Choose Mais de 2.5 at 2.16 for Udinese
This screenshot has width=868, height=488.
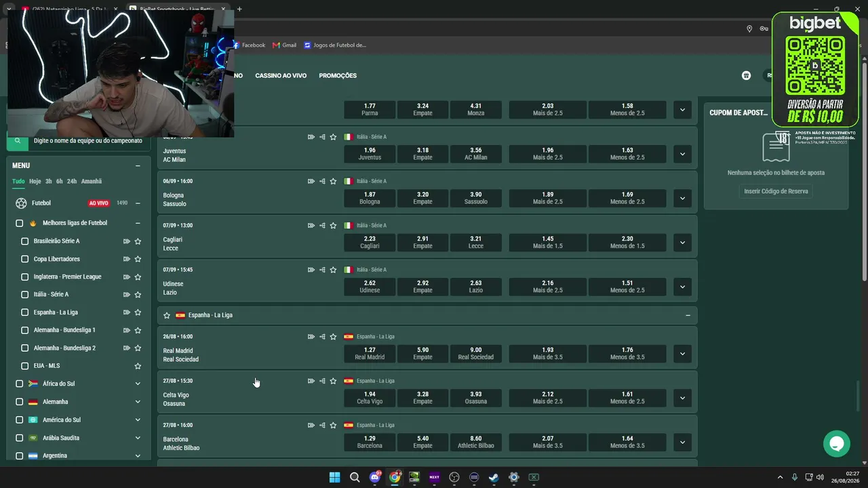tap(548, 287)
